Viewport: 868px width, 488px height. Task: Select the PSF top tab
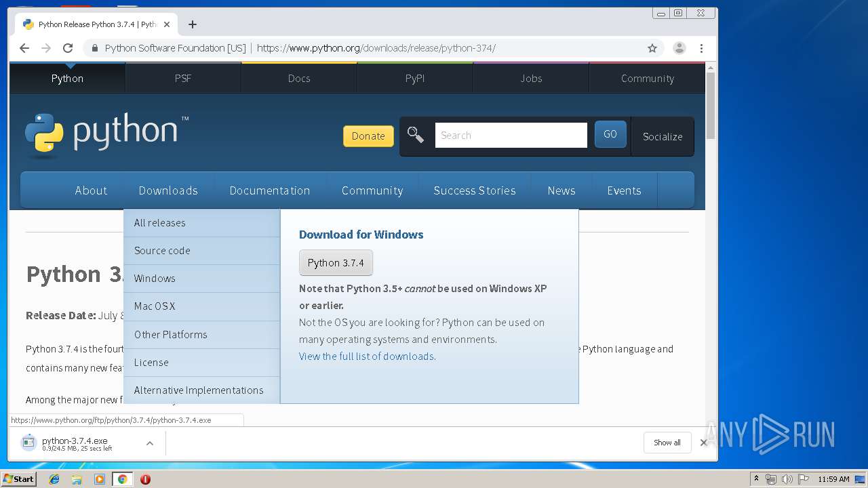183,78
